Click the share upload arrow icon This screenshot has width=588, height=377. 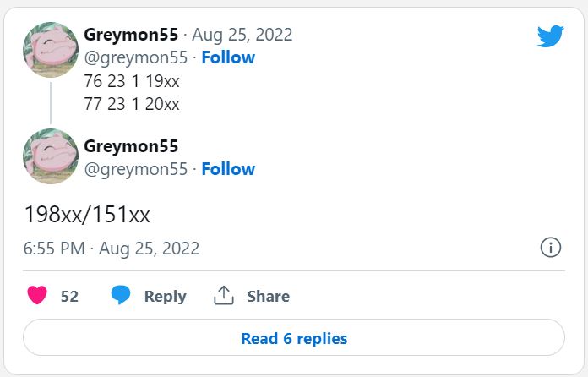(x=224, y=295)
